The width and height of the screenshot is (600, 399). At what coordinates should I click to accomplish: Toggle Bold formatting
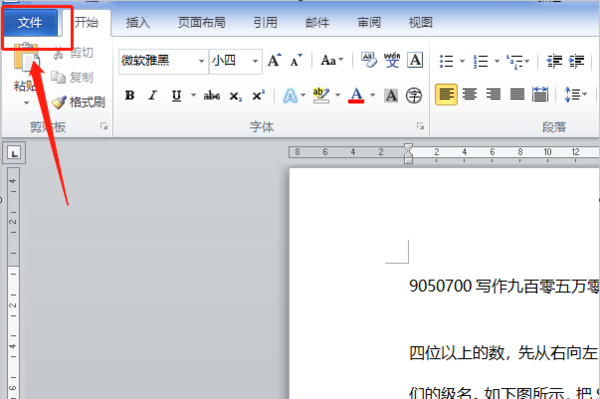(x=130, y=95)
